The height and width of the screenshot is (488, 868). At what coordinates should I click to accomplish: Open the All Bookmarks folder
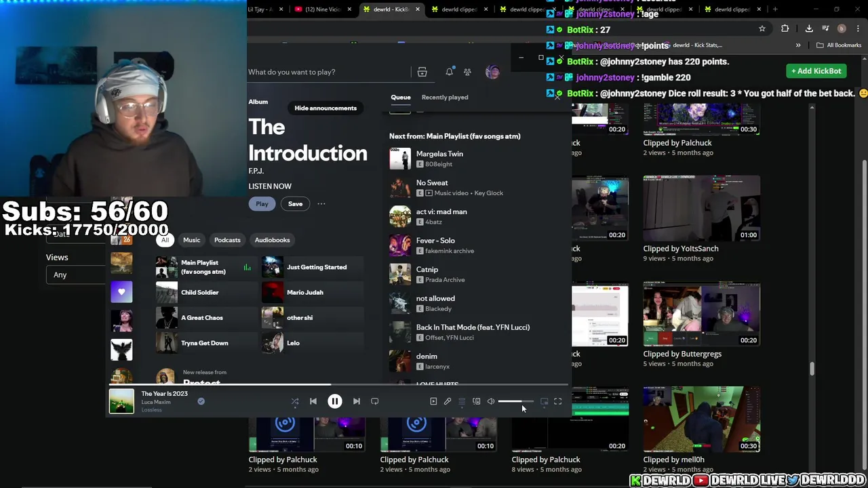839,45
